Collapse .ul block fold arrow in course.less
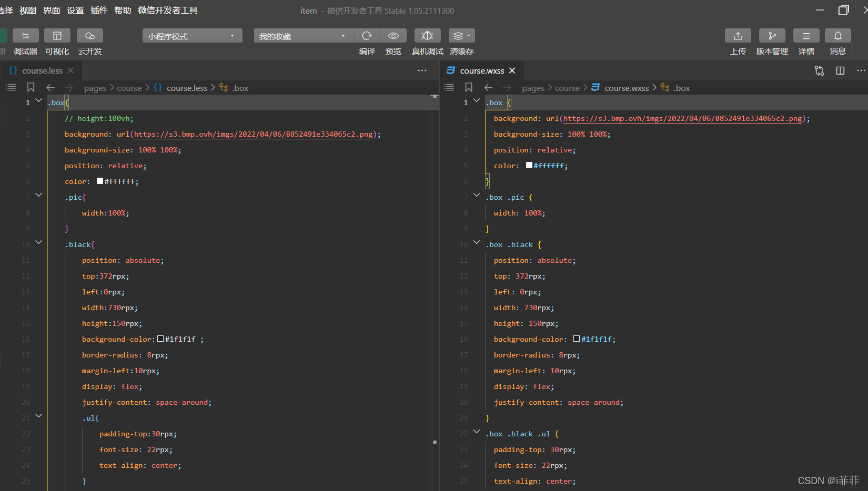Viewport: 868px width, 491px height. pyautogui.click(x=38, y=415)
